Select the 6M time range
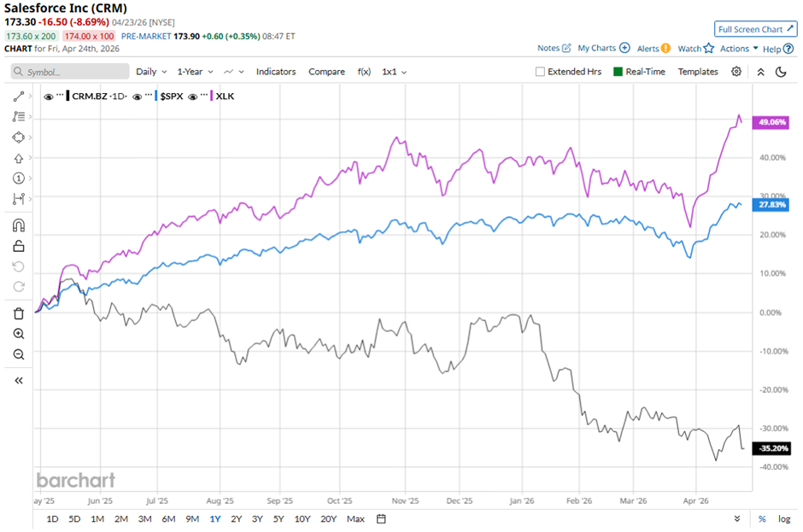 coord(168,518)
